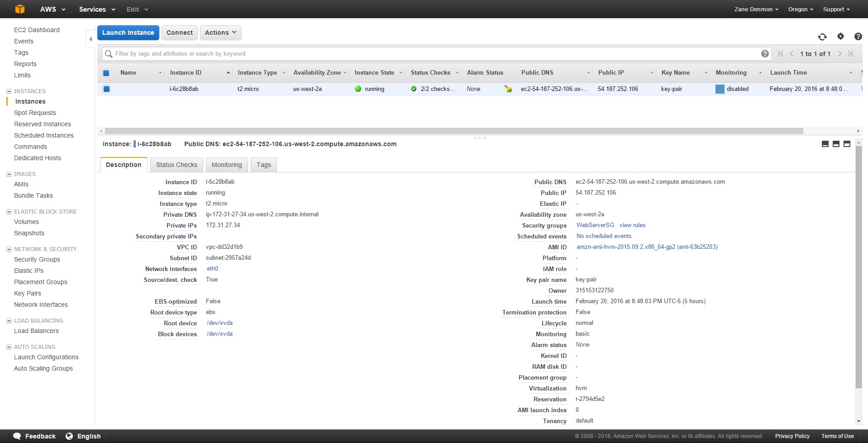
Task: Click the filter help icon in search bar
Action: click(765, 53)
